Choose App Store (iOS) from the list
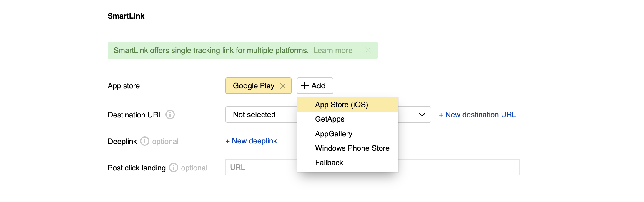 click(341, 105)
